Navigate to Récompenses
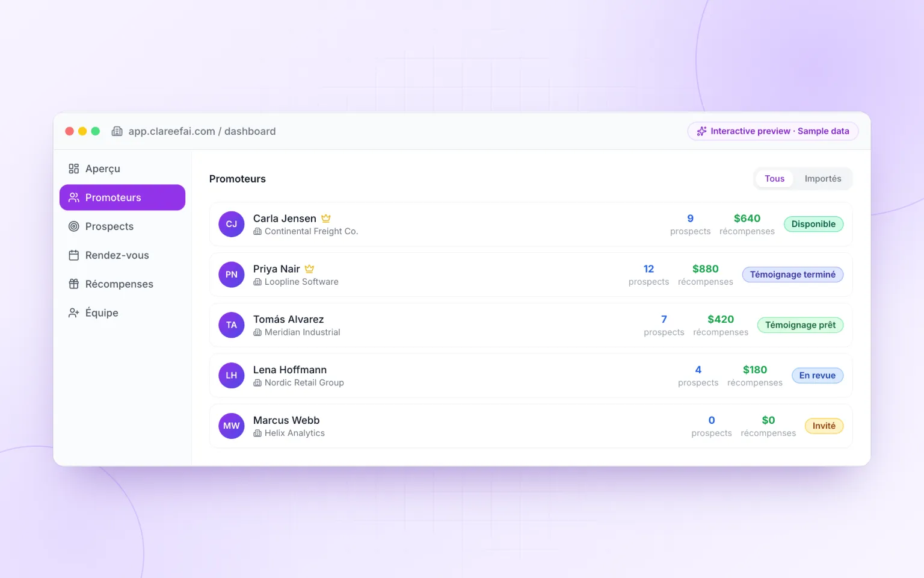 122,284
